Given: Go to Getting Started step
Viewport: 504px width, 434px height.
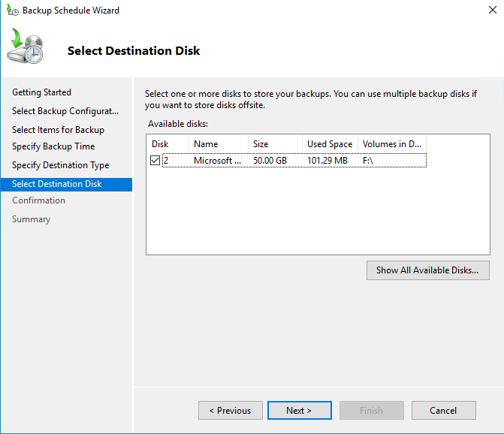Looking at the screenshot, I should click(x=41, y=92).
